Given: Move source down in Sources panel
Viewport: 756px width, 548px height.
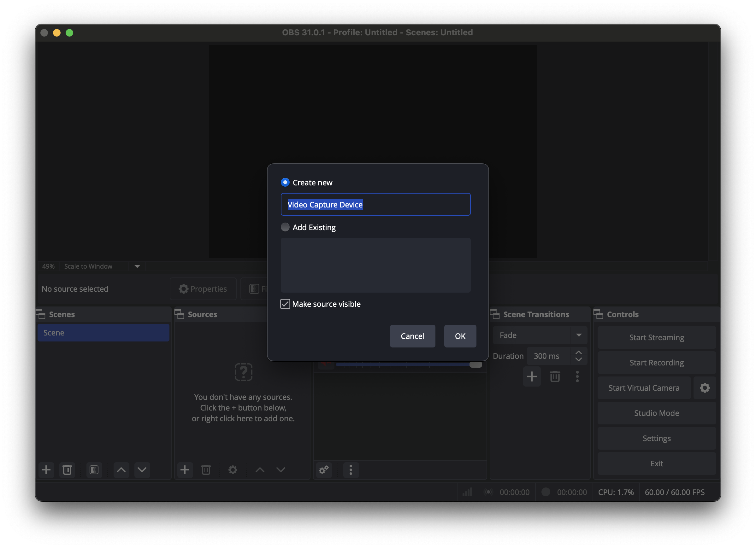Looking at the screenshot, I should (x=281, y=470).
